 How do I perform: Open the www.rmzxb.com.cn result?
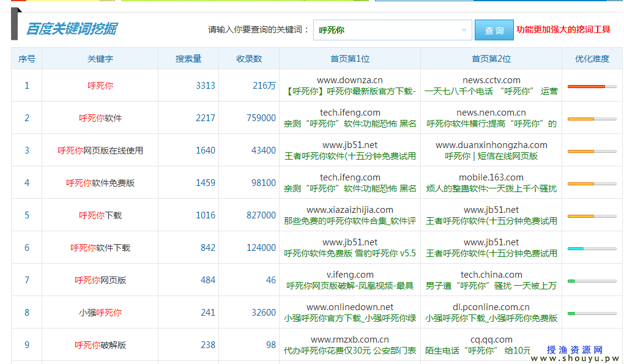click(350, 340)
